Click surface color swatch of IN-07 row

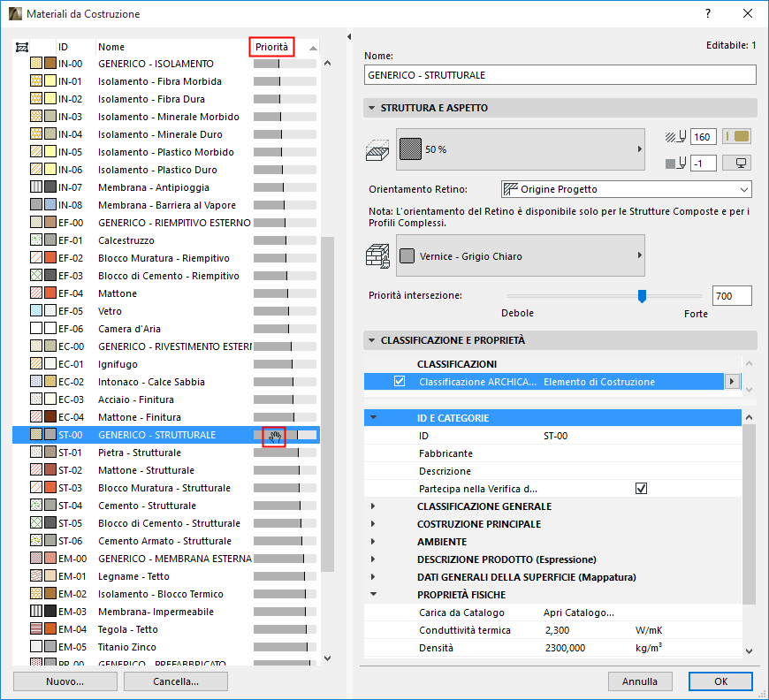click(x=50, y=186)
